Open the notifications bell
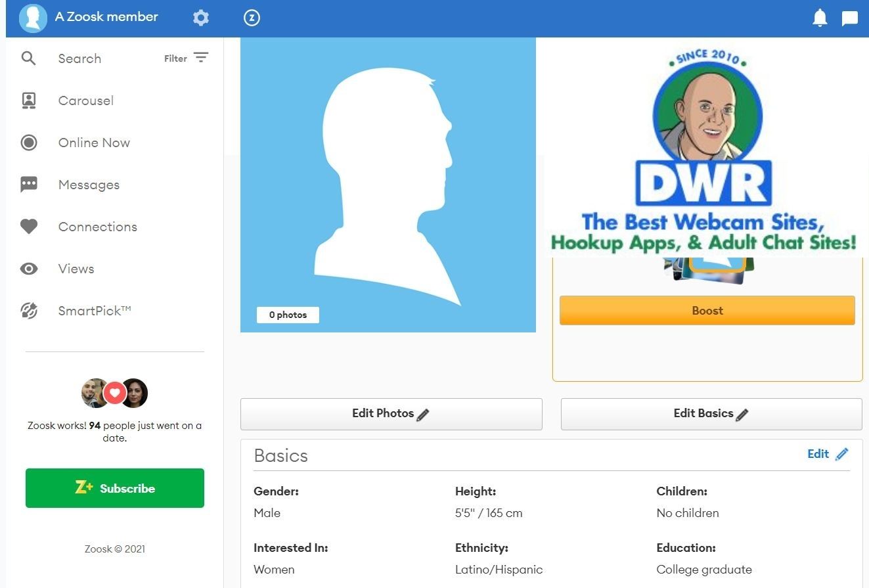 pos(820,18)
